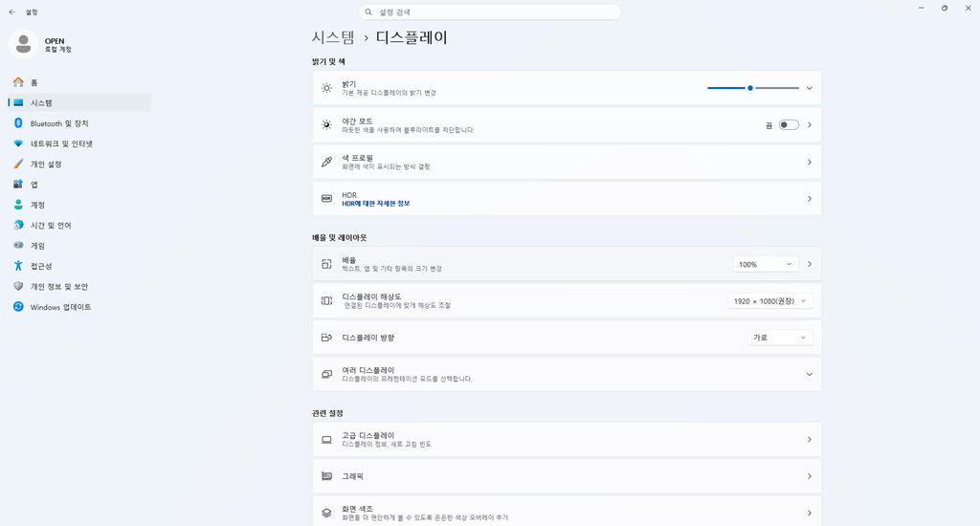The image size is (980, 526).
Task: Click the 게임 controller icon in the sidebar
Action: pyautogui.click(x=18, y=246)
